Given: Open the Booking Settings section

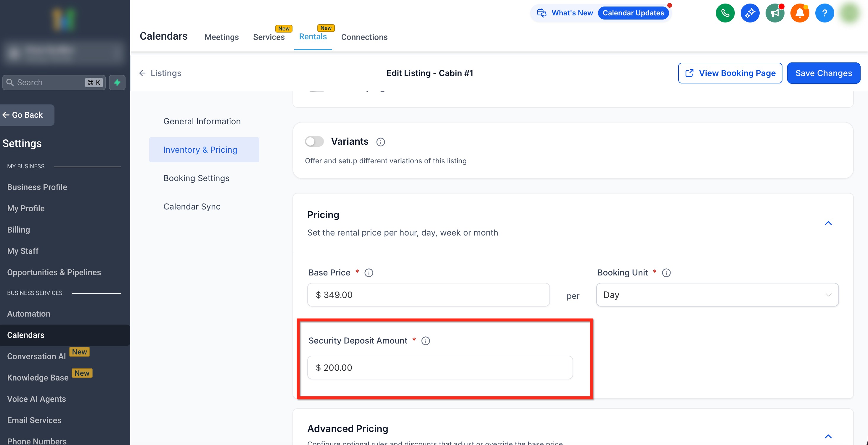Looking at the screenshot, I should pyautogui.click(x=196, y=178).
